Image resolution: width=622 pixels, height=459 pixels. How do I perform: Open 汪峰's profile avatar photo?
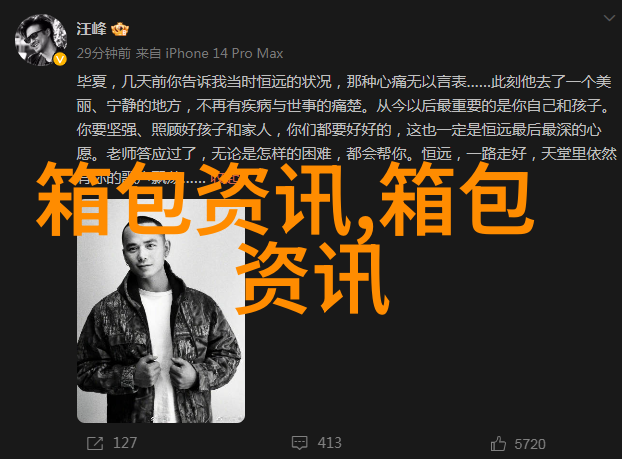coord(40,40)
